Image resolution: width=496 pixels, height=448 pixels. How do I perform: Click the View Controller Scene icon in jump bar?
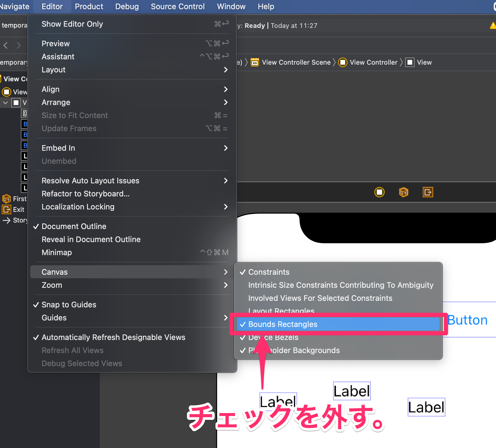click(x=255, y=62)
